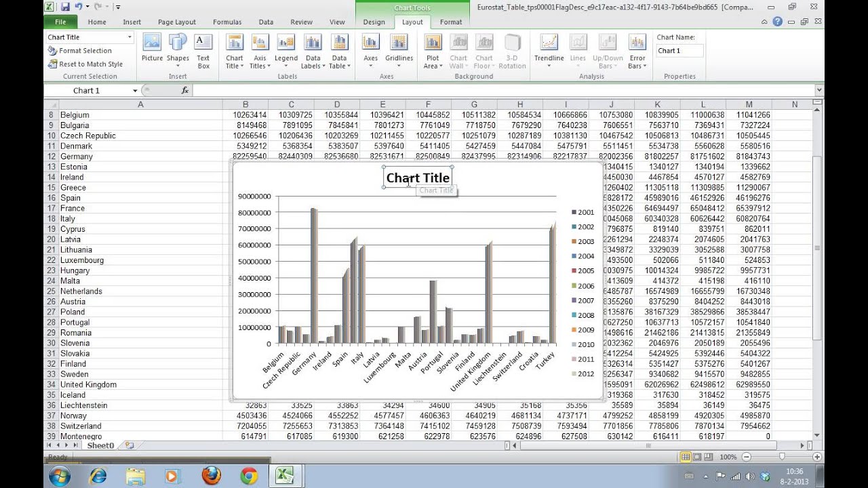
Task: Click the insert function fx button
Action: click(184, 90)
